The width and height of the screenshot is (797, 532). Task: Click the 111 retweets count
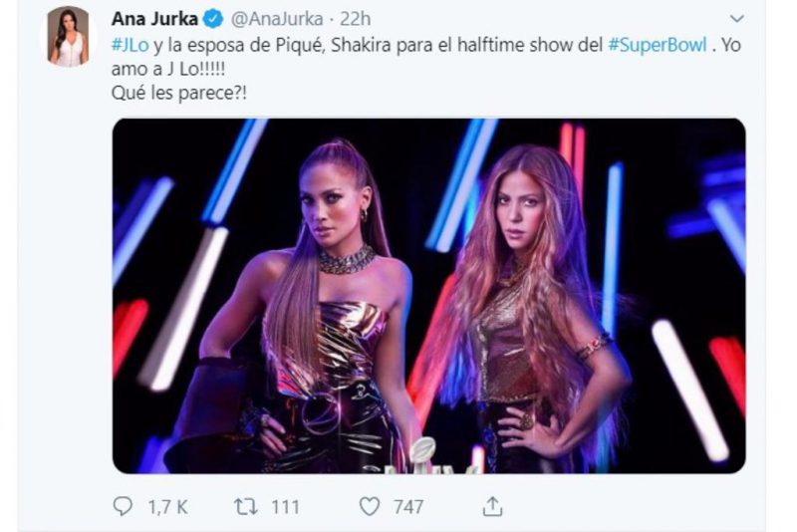[285, 506]
